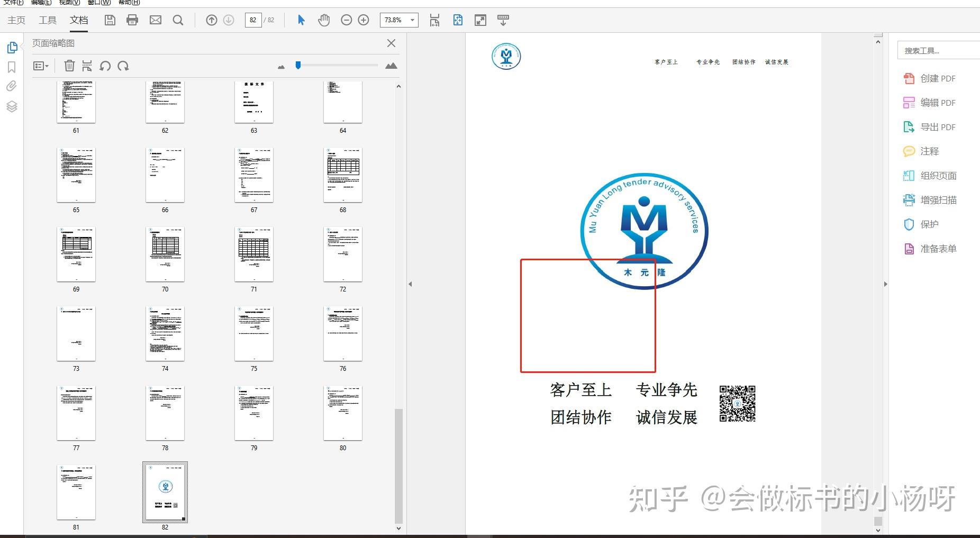Enlarge thumbnails with large mountain icon
The image size is (980, 538).
pyautogui.click(x=391, y=66)
